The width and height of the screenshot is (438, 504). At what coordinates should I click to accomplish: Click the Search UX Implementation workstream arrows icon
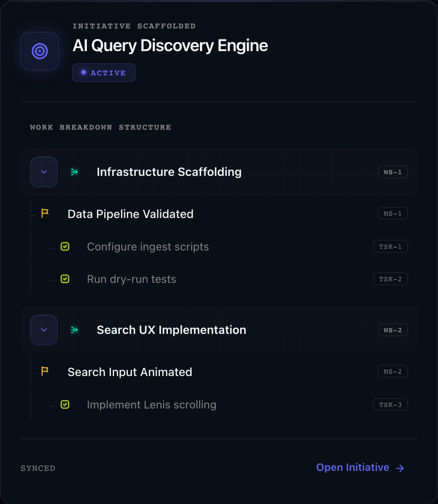(x=75, y=330)
